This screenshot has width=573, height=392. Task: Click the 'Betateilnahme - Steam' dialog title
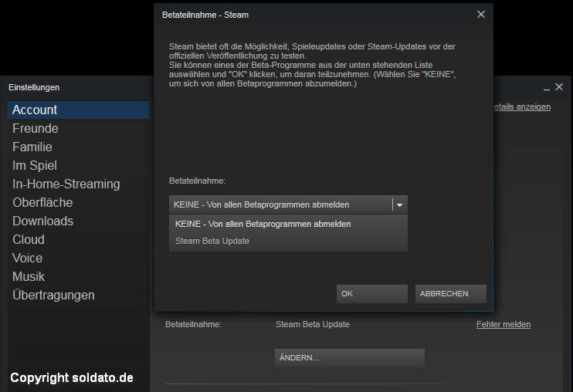[x=205, y=15]
